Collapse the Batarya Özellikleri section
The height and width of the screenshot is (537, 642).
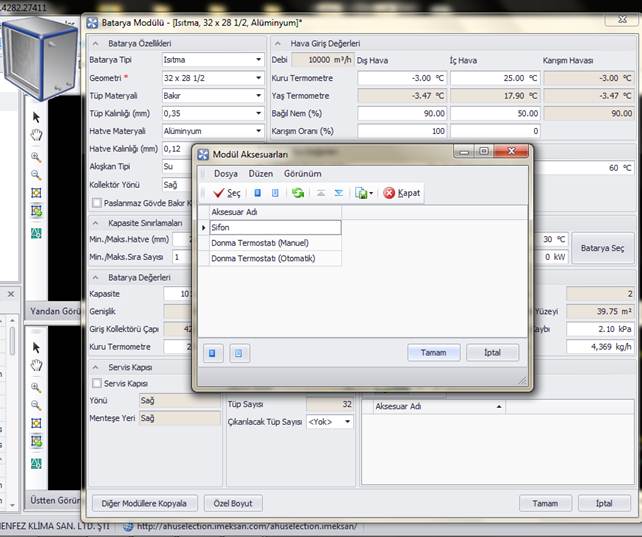[x=97, y=43]
